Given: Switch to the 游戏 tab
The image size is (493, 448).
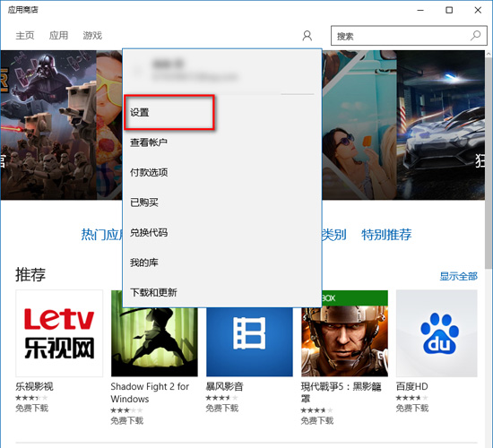Looking at the screenshot, I should [x=92, y=36].
